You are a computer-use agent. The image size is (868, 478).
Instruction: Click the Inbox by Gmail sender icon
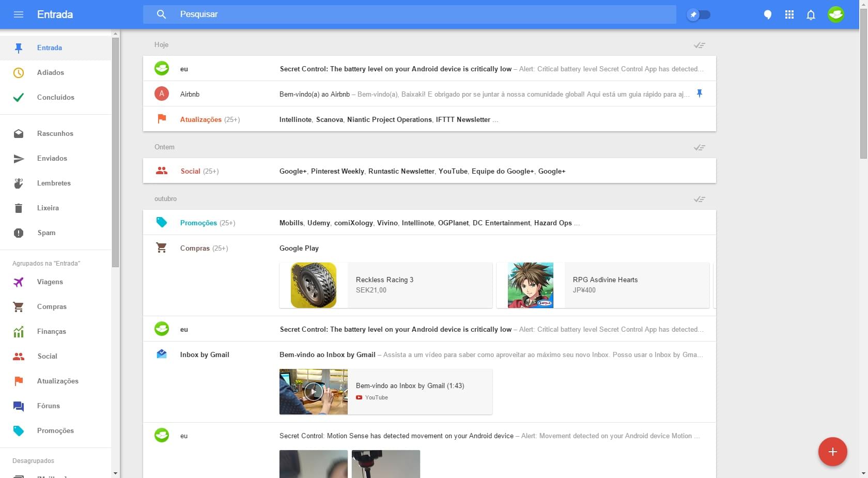coord(162,354)
